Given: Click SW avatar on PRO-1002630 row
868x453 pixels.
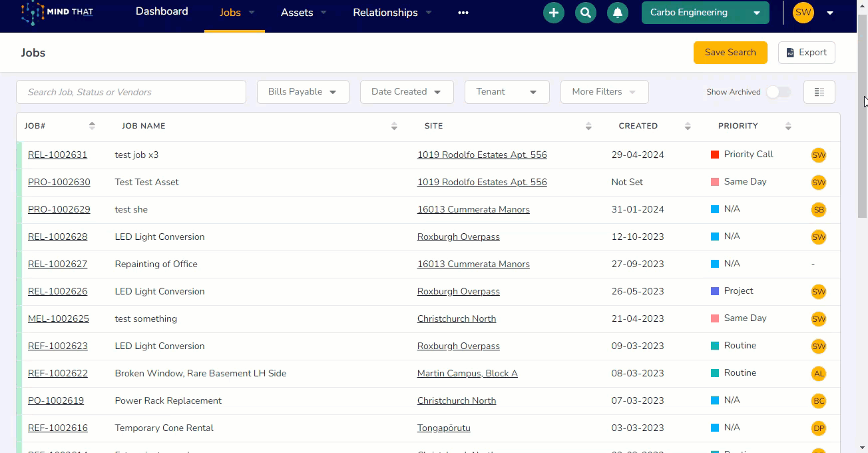Looking at the screenshot, I should [819, 183].
